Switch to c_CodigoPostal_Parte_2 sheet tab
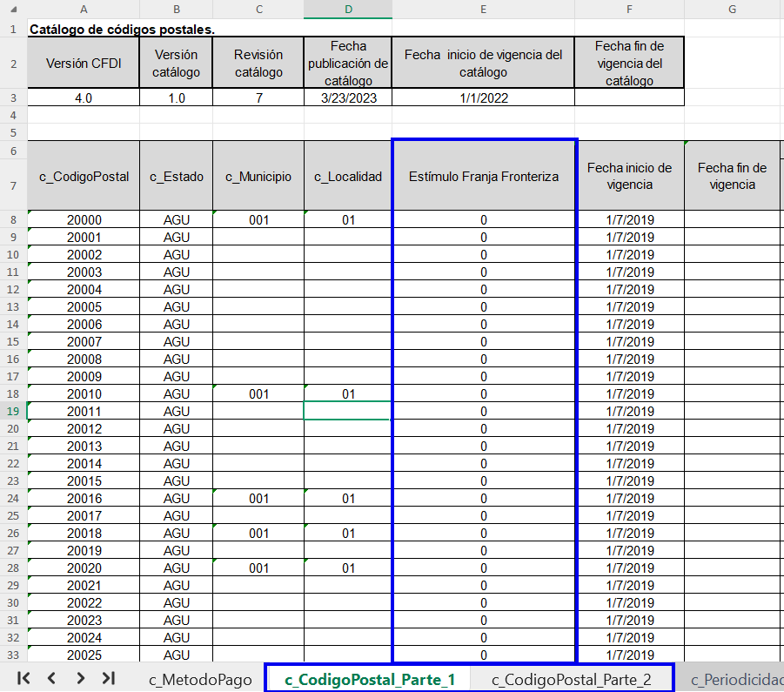Screen dimensions: 784x692 pyautogui.click(x=571, y=680)
